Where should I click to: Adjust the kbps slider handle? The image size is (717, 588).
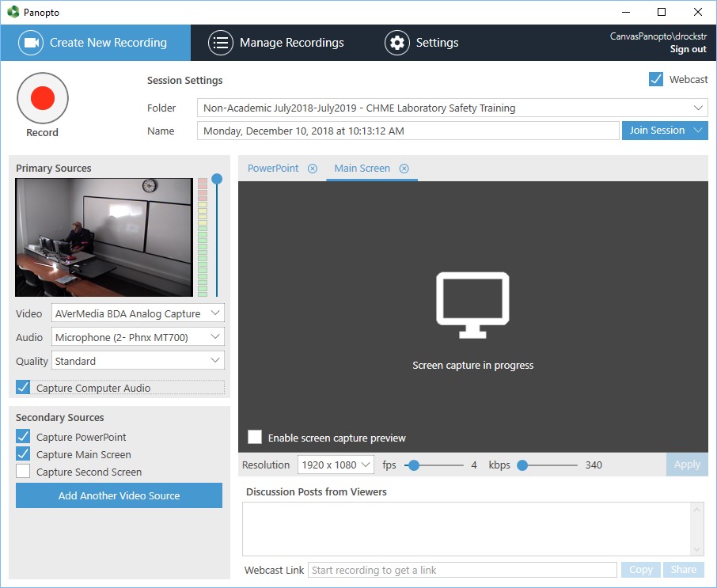522,465
